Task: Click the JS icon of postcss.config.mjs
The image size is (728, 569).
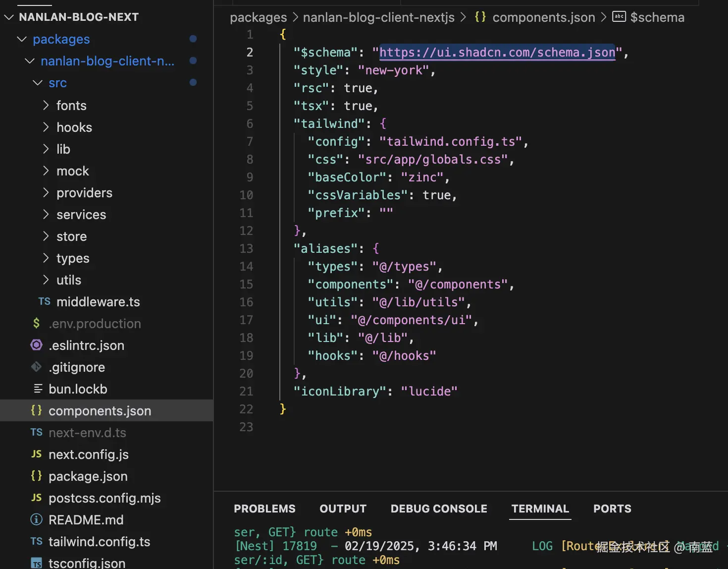Action: click(37, 498)
